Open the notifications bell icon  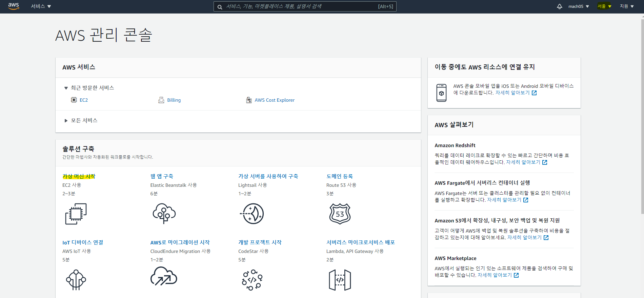pos(560,6)
